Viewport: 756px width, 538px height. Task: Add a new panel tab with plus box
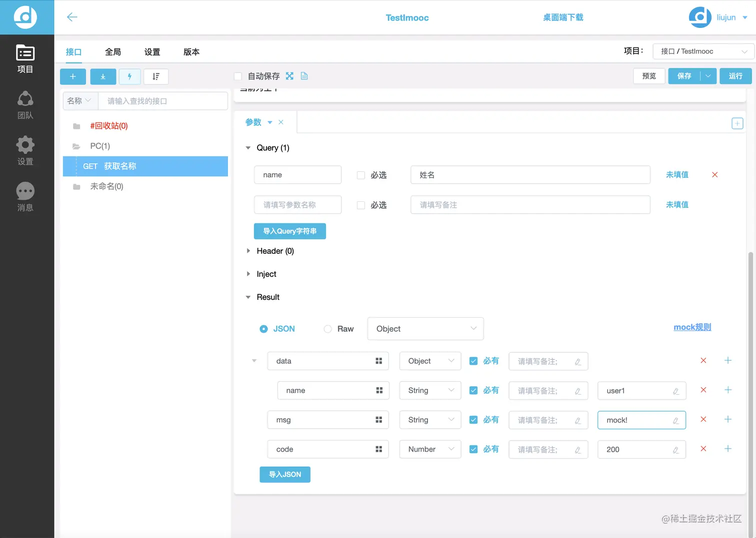(x=737, y=123)
